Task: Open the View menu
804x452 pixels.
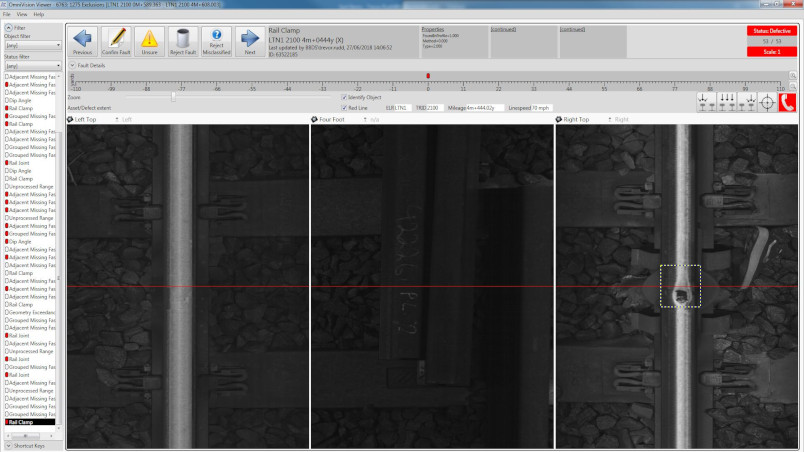Action: pos(22,14)
